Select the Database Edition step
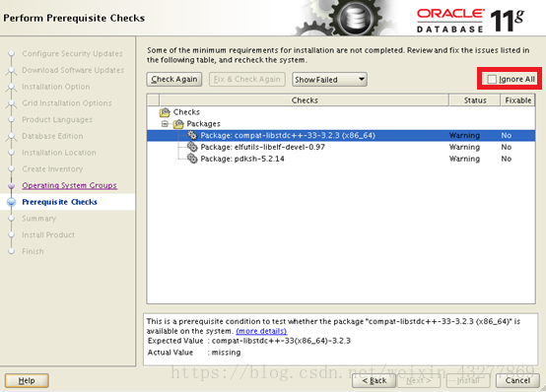Screen dimensions: 546x392 52,136
